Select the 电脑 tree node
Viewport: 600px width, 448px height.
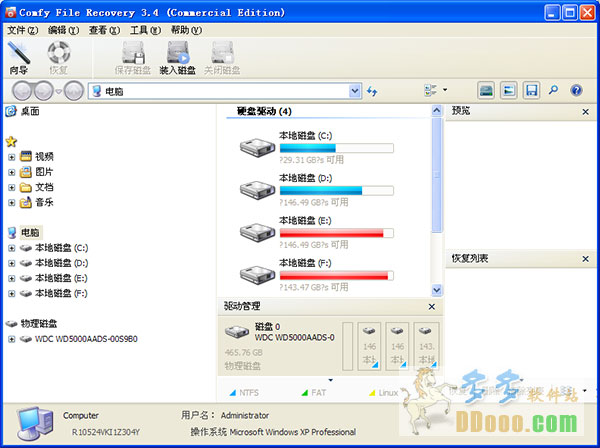pyautogui.click(x=30, y=233)
